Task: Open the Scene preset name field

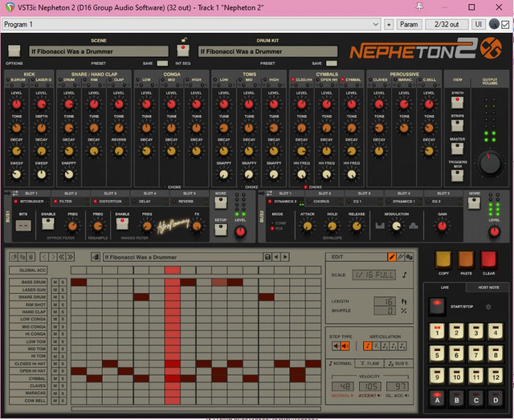Action: pyautogui.click(x=99, y=51)
